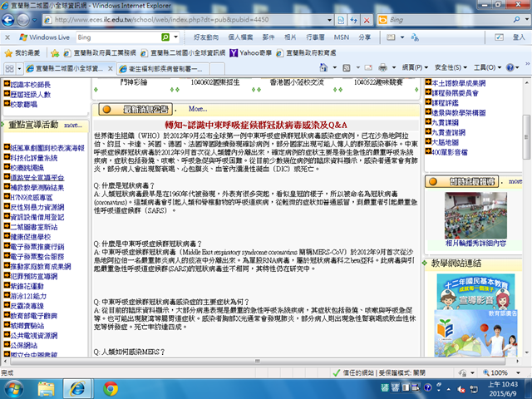Close the 宜蘭縣二城國小 tab with its X

(111, 68)
